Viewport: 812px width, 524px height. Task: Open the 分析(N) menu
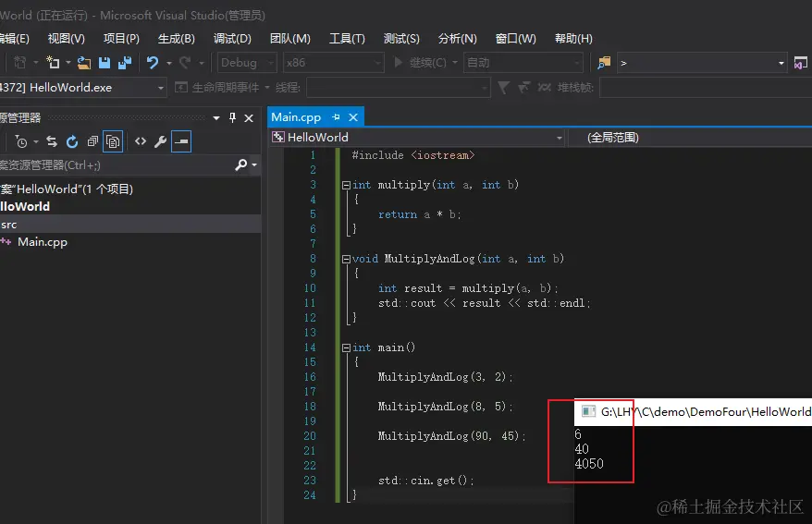457,39
